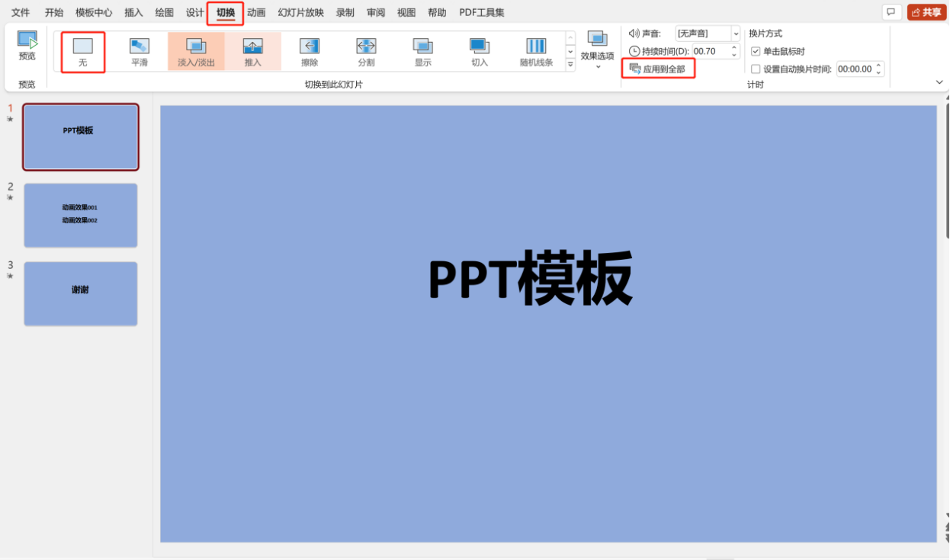Viewport: 950px width, 560px height.
Task: Switch to the 开始 home tab
Action: [54, 13]
